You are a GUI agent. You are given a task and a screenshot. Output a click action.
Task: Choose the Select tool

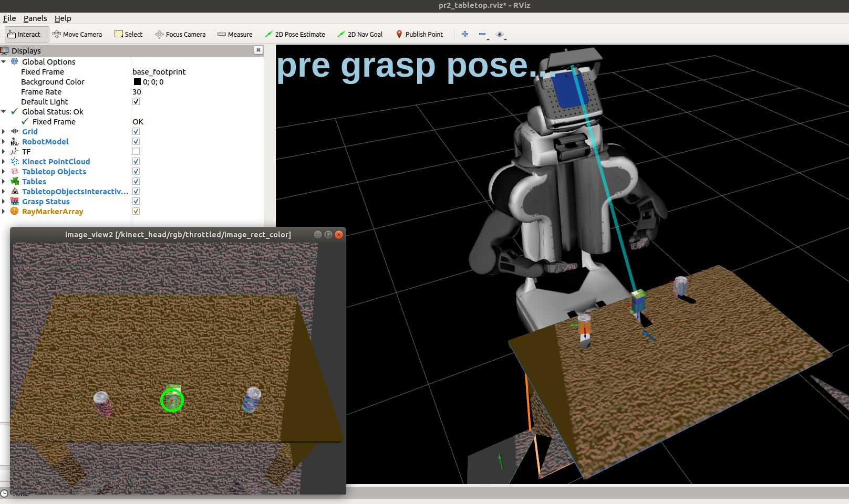(x=129, y=34)
